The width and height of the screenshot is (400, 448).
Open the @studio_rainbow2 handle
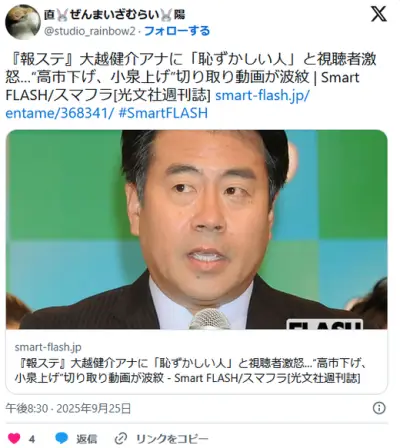pos(90,31)
